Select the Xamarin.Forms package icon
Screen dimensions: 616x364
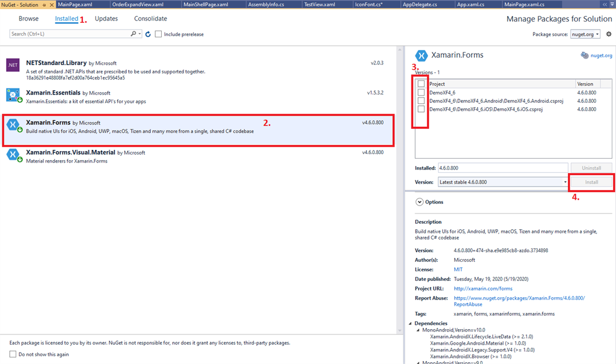point(13,126)
